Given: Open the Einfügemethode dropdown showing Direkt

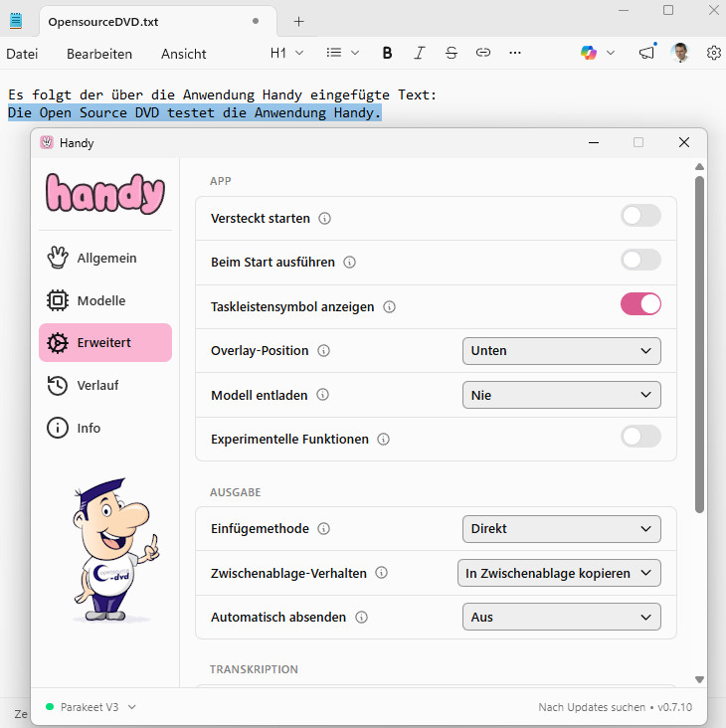Looking at the screenshot, I should [561, 529].
